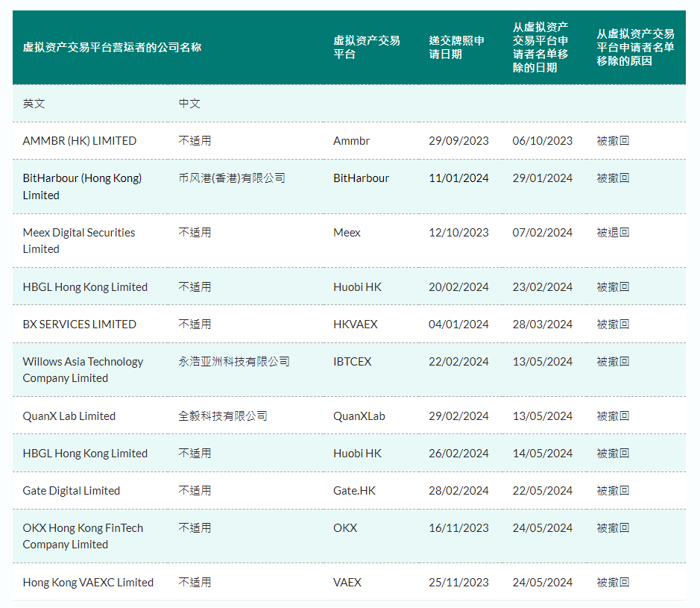Select application date 25/11/2023
The height and width of the screenshot is (608, 700).
click(458, 583)
